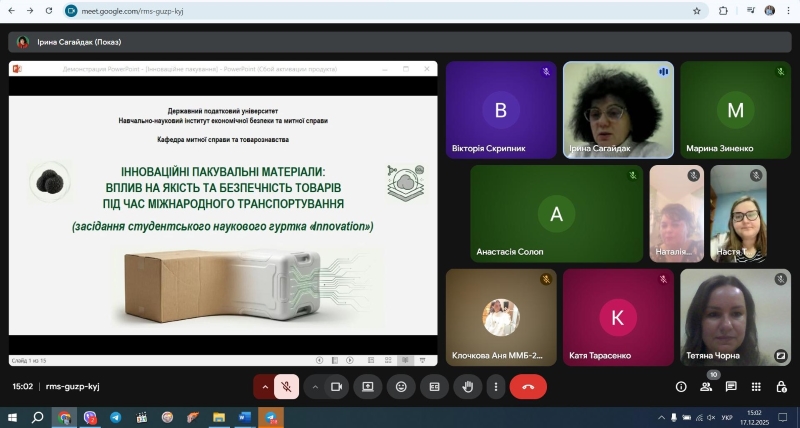
Task: Open Chrome media control icon
Action: 751,11
